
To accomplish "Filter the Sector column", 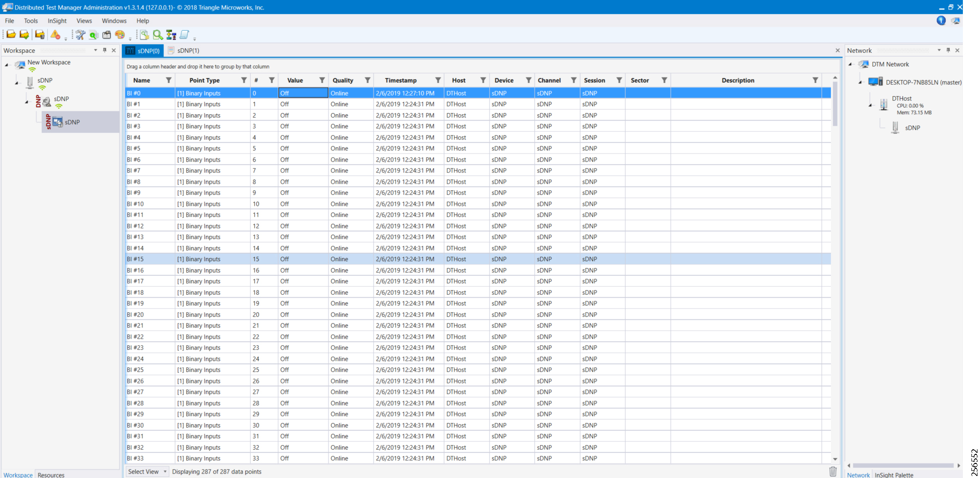I will (x=664, y=81).
